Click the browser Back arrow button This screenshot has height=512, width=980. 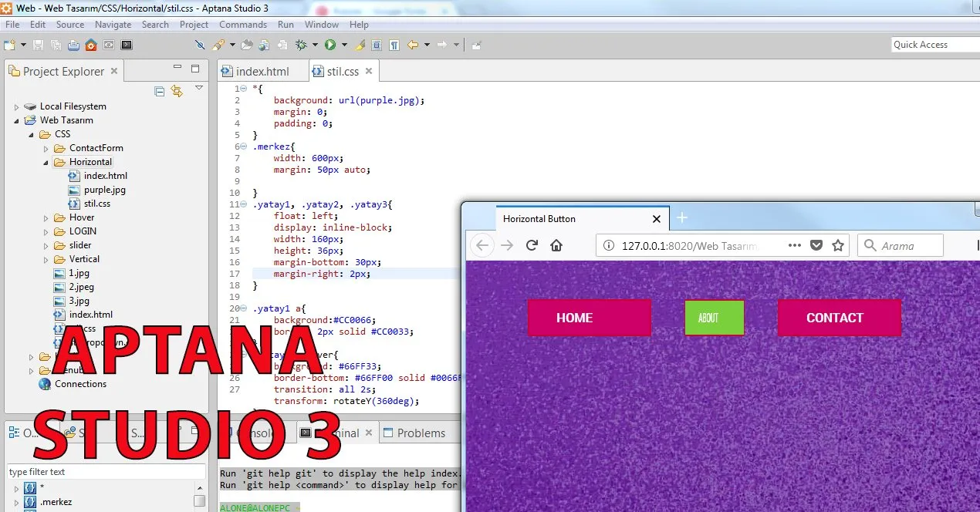[482, 245]
